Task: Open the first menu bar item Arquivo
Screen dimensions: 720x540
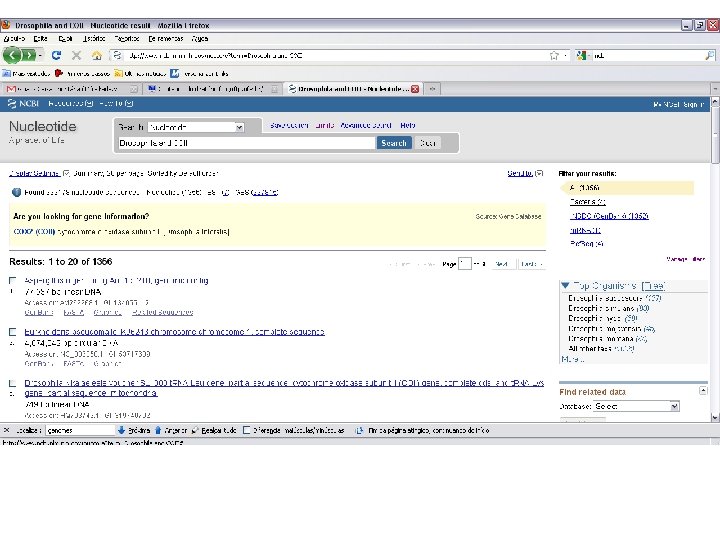Action: 14,39
